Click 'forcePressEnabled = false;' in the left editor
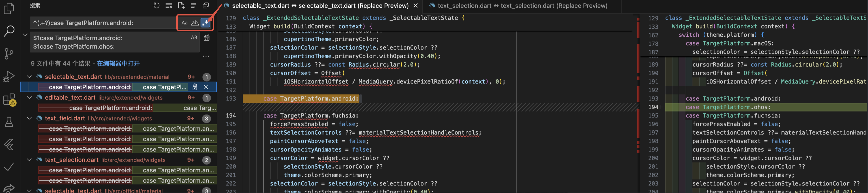 tap(314, 124)
